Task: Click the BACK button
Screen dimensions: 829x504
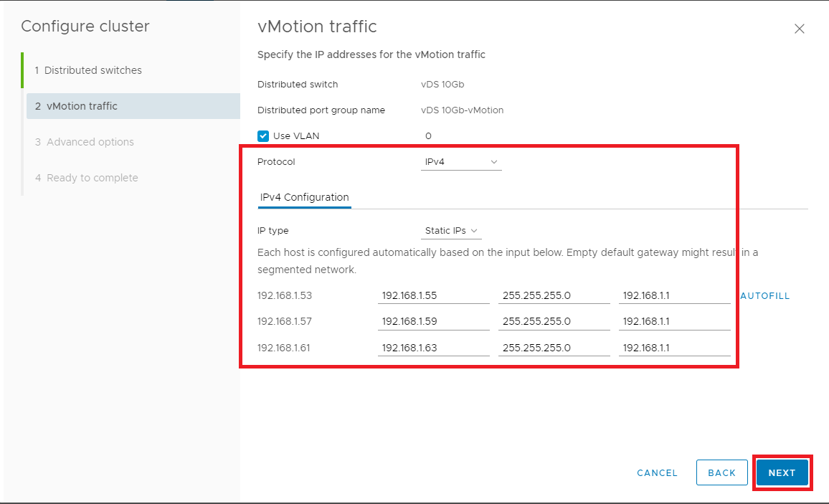Action: tap(721, 473)
